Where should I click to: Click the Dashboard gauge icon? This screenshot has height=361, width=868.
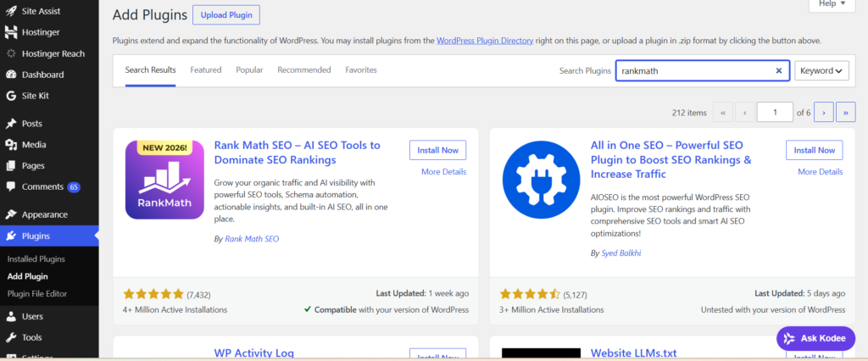coord(10,75)
